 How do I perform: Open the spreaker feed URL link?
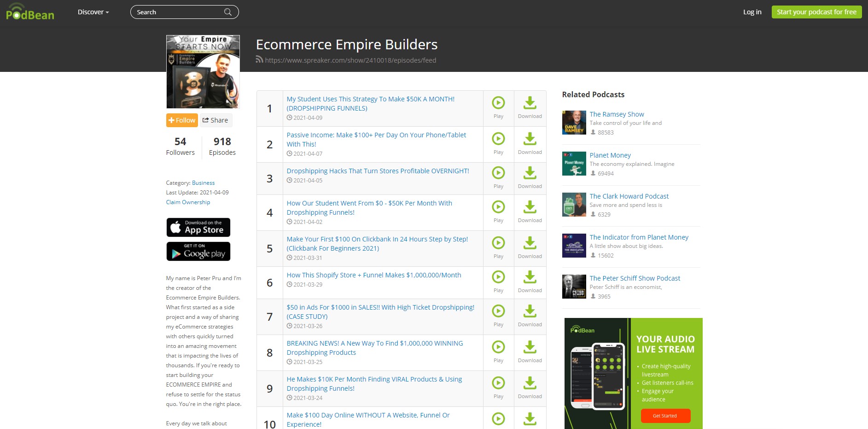350,60
